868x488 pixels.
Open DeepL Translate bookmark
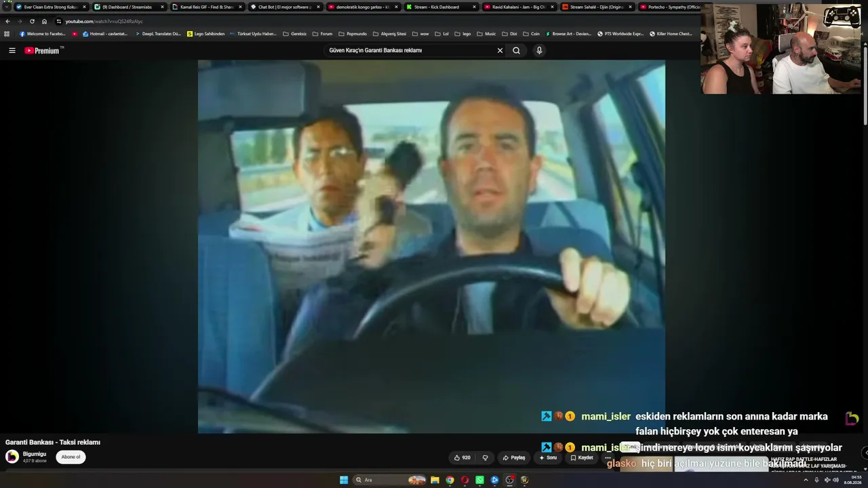[158, 33]
